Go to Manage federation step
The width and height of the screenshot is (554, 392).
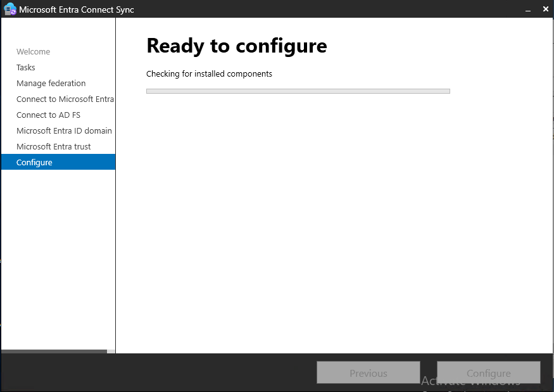pos(51,84)
